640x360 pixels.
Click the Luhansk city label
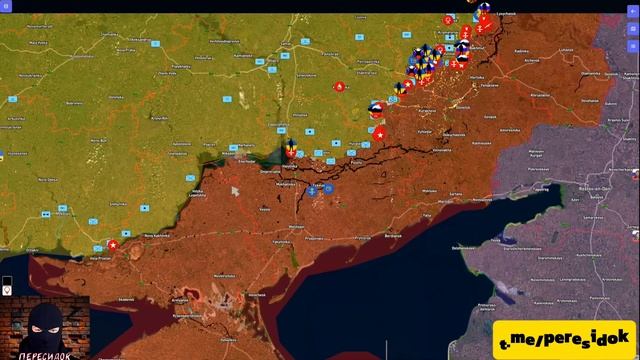click(566, 50)
